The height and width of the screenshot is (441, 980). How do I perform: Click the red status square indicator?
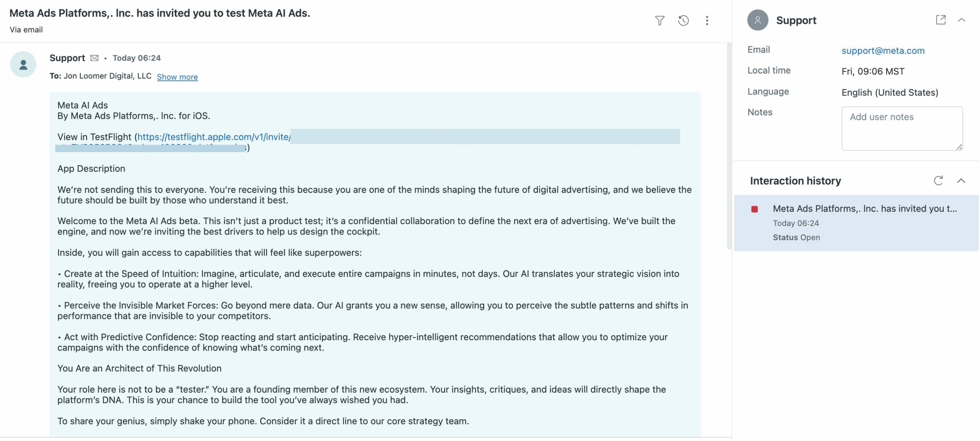tap(755, 209)
